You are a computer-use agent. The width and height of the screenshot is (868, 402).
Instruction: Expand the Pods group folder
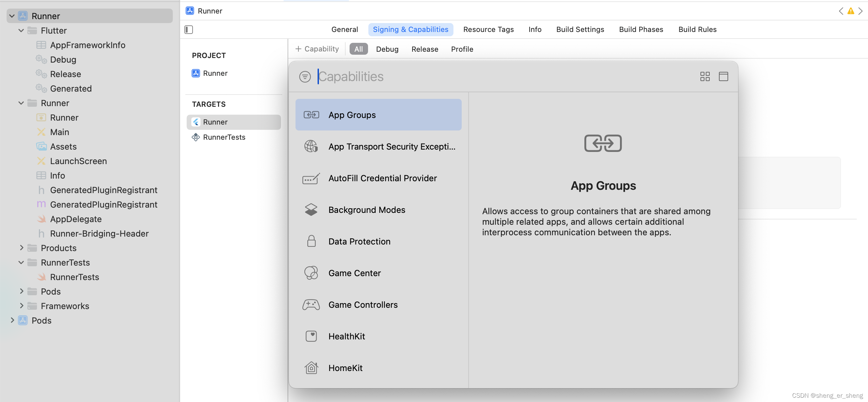pyautogui.click(x=21, y=292)
